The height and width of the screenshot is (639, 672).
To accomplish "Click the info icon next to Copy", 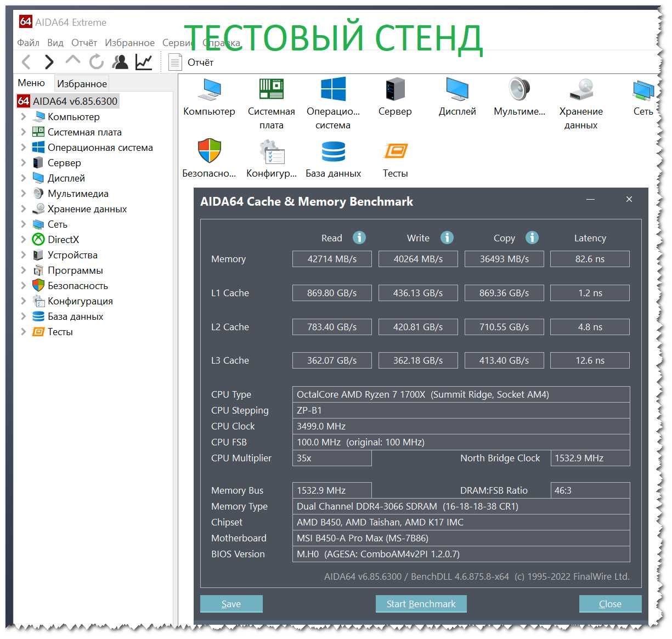I will 532,237.
